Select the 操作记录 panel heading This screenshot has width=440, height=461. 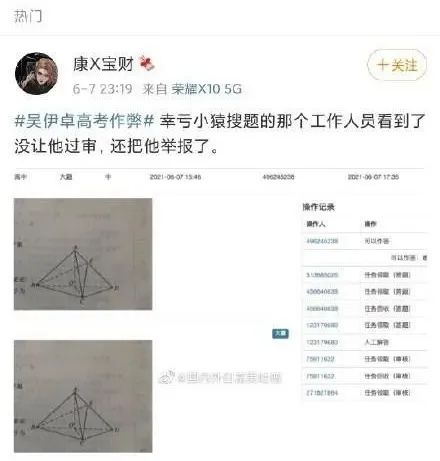pos(318,207)
